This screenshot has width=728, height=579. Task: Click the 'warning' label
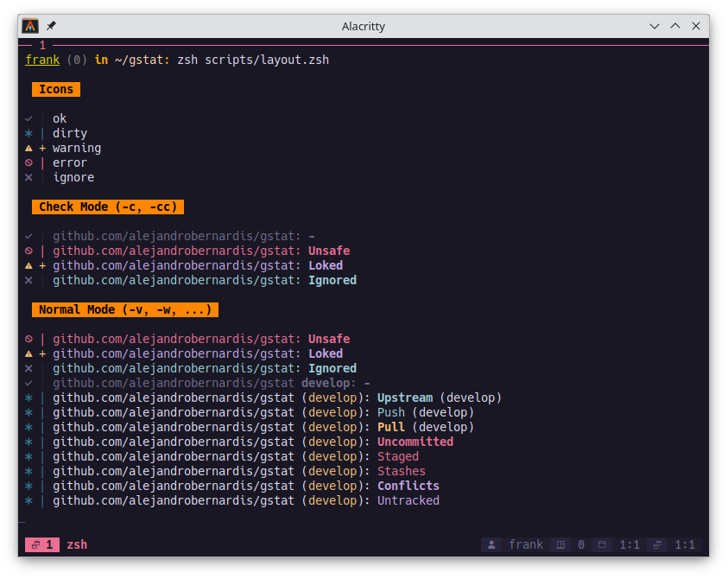(x=77, y=149)
